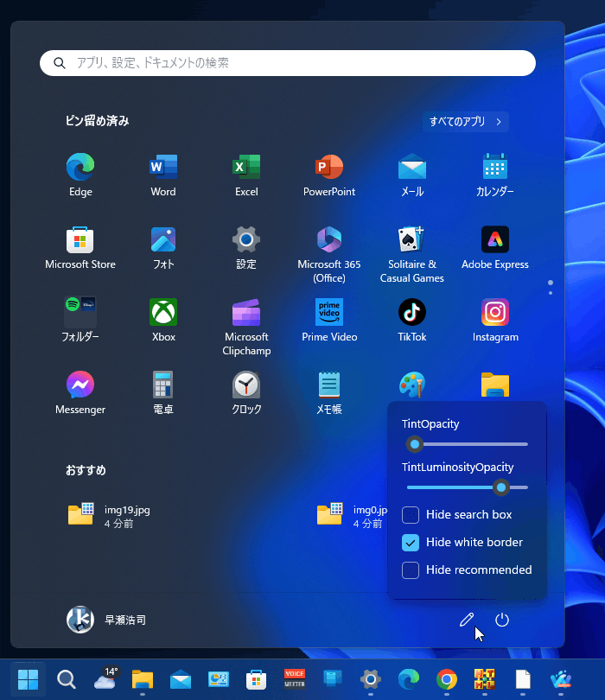Launch the Xbox app
Viewport: 605px width, 700px height.
[x=163, y=320]
